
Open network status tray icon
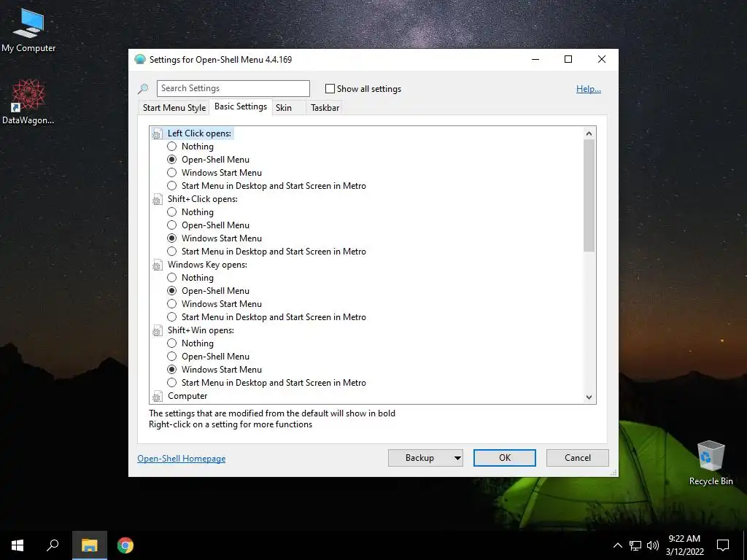click(635, 545)
